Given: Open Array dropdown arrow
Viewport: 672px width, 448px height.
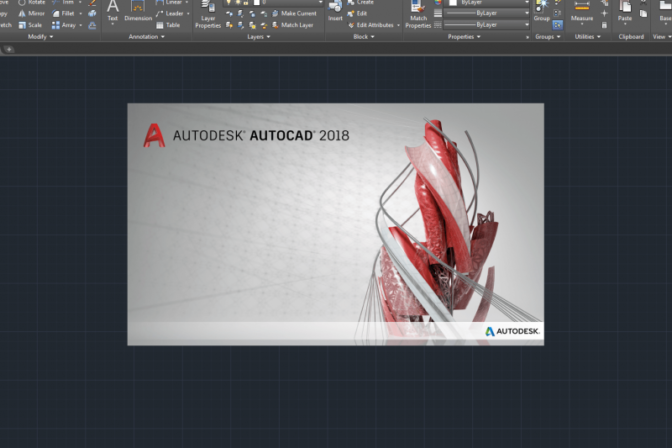Looking at the screenshot, I should click(81, 26).
